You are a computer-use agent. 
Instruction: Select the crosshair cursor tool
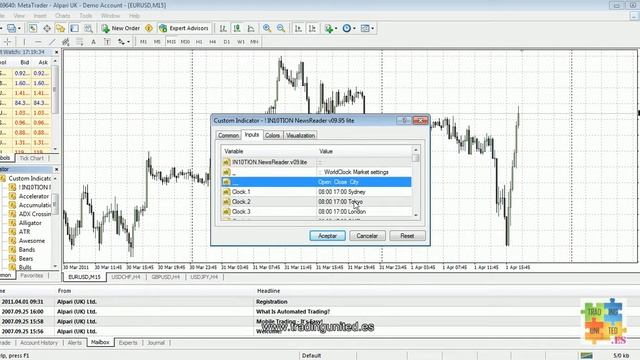pyautogui.click(x=7, y=42)
